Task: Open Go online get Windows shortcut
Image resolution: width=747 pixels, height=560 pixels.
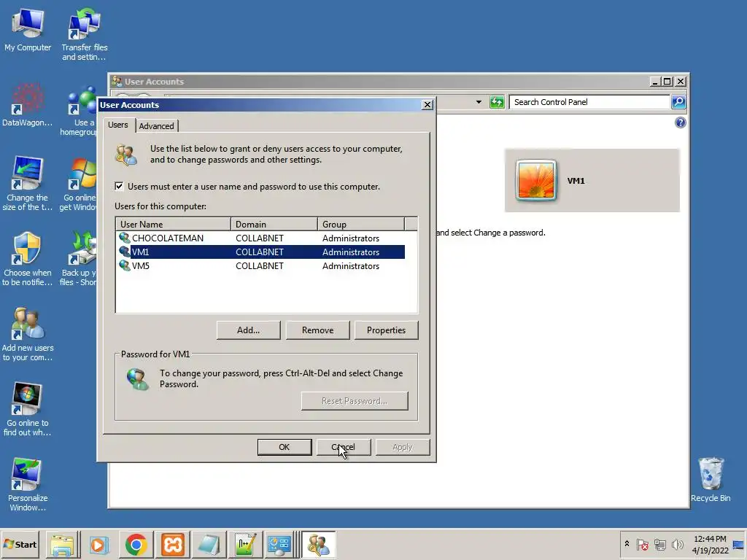Action: (x=78, y=184)
